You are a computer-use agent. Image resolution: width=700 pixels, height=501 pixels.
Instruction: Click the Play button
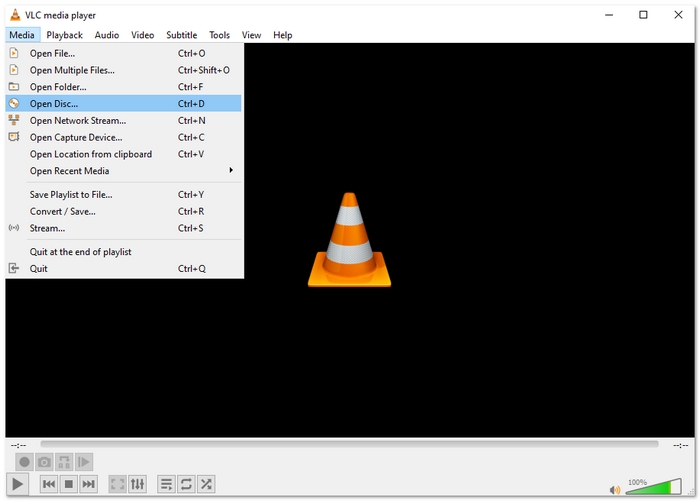tap(17, 484)
